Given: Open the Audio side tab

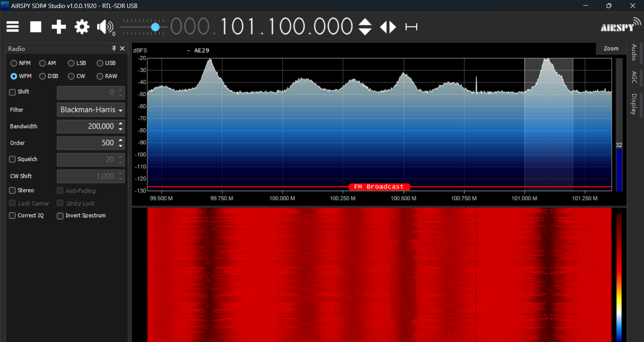Looking at the screenshot, I should click(634, 52).
